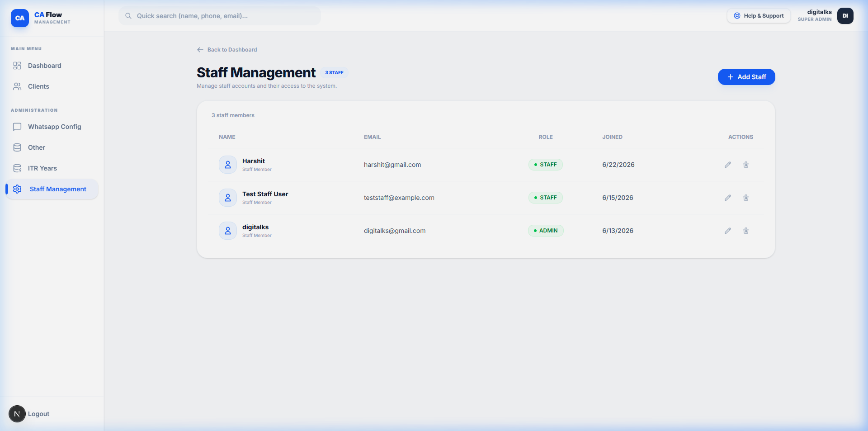This screenshot has height=431, width=868.
Task: Click the '3 staff members' label
Action: point(233,115)
